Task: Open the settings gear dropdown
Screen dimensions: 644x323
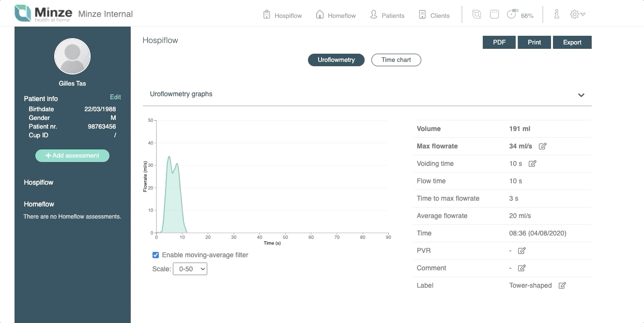Action: 577,15
